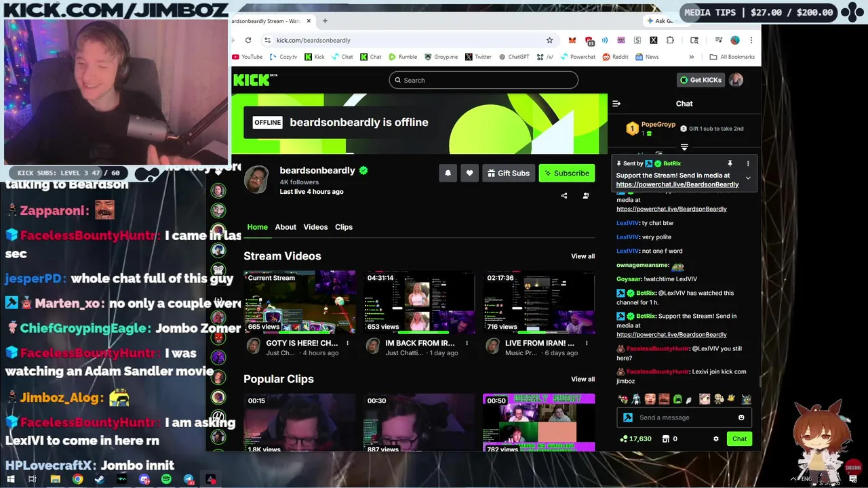
Task: Open the Twitter bookmark
Action: [478, 57]
